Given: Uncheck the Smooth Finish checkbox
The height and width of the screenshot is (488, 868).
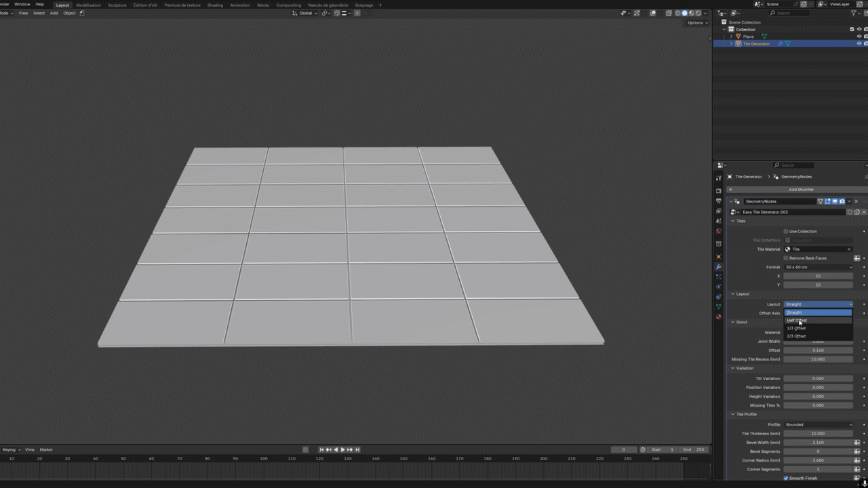Looking at the screenshot, I should click(786, 479).
